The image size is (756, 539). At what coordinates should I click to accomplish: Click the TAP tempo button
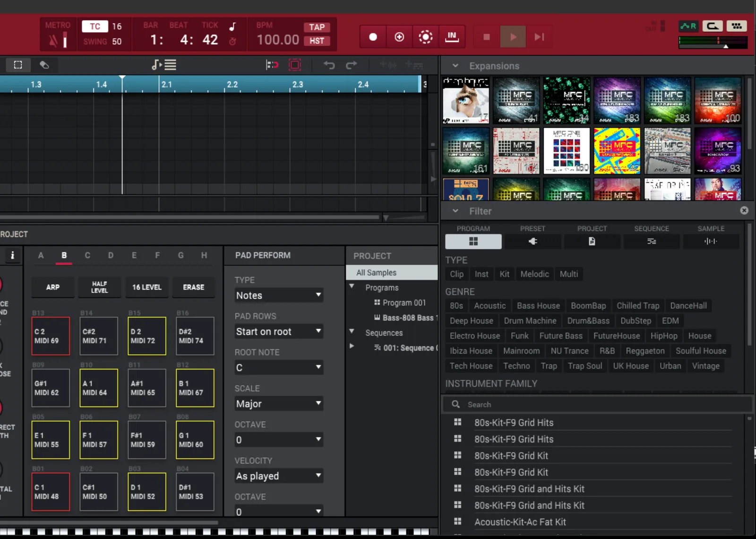pos(317,27)
